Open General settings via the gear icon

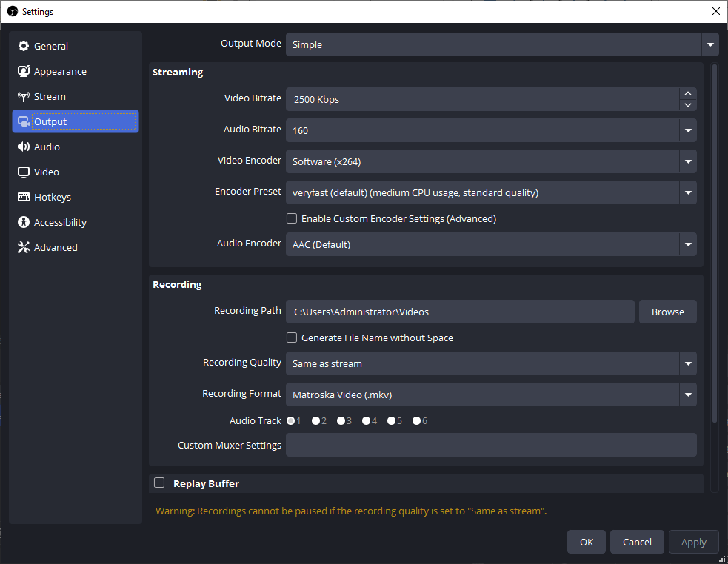tap(24, 46)
